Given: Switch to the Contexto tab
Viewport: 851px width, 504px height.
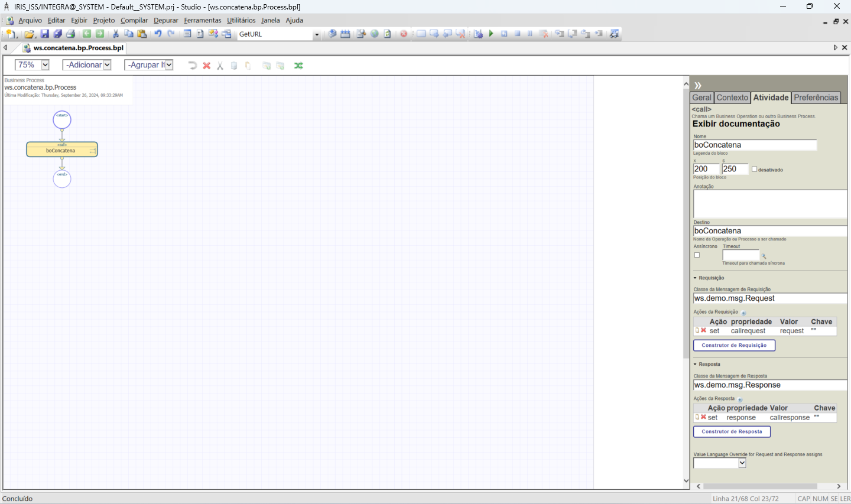Looking at the screenshot, I should point(732,97).
